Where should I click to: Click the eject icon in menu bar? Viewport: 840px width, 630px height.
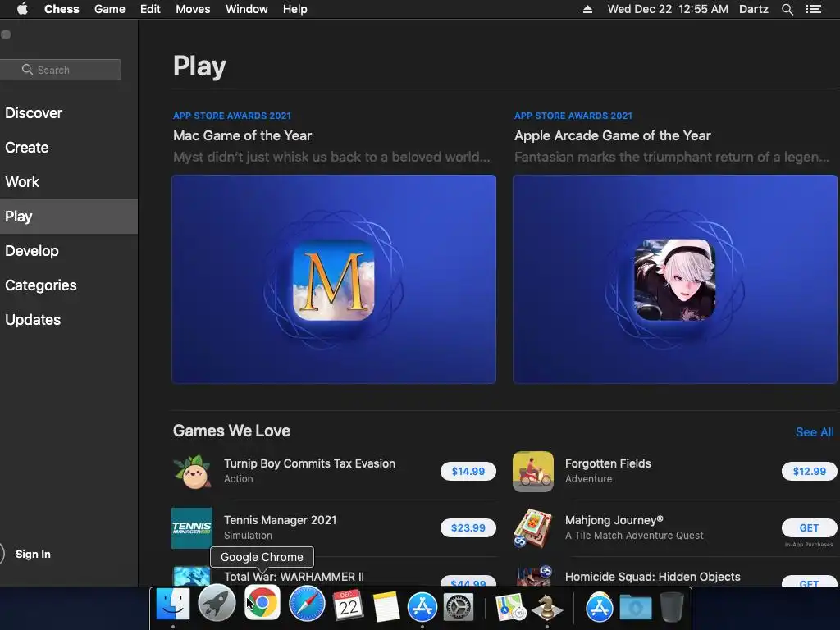coord(587,9)
